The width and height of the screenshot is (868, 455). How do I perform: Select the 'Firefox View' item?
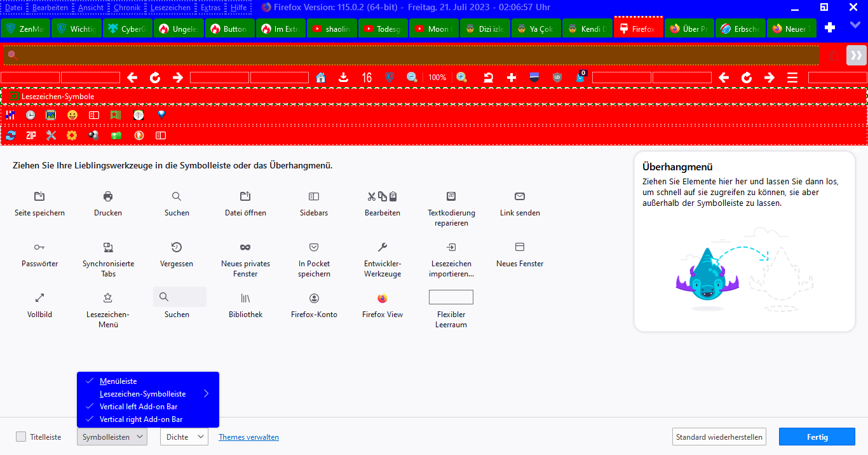coord(383,305)
